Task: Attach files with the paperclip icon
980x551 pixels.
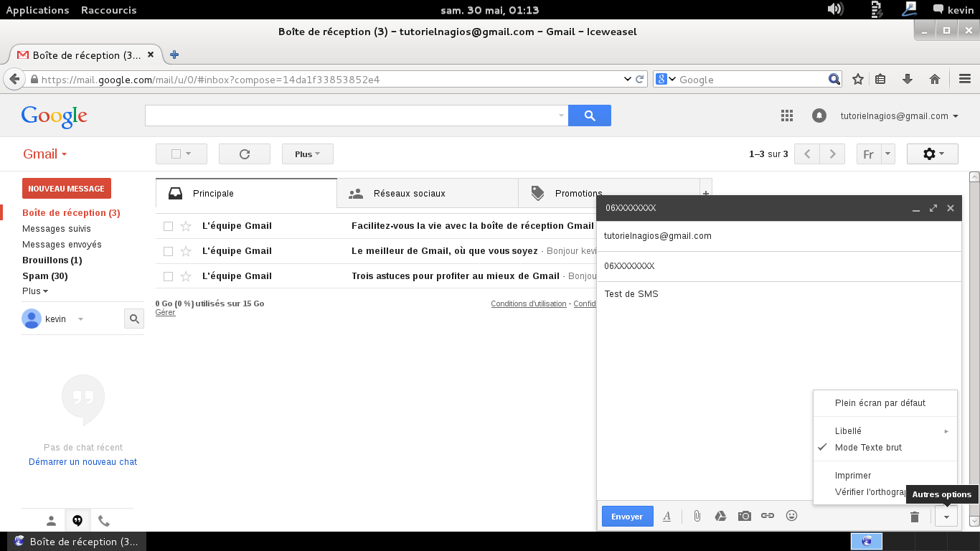Action: pos(697,516)
